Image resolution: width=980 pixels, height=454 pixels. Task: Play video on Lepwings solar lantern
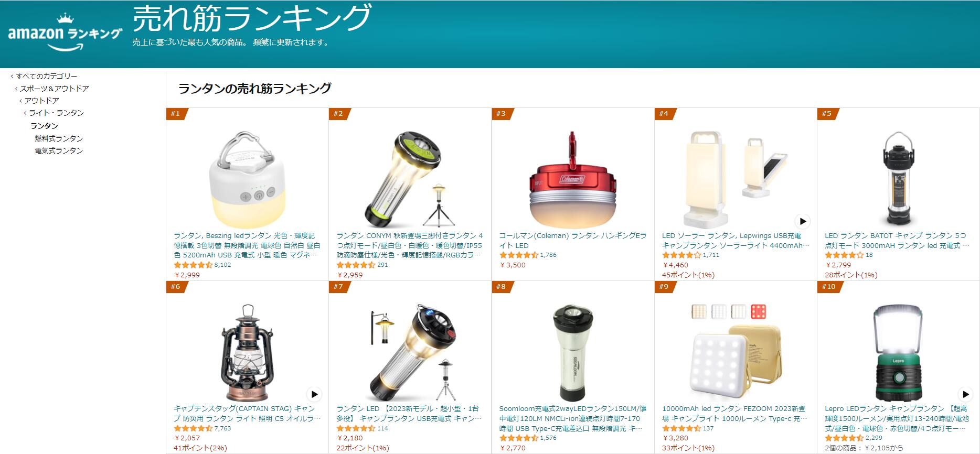click(802, 221)
